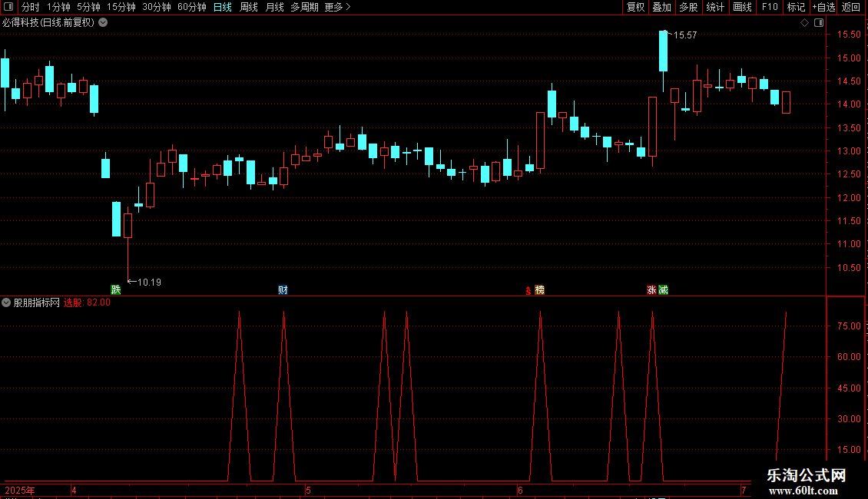Click month 7 marker on time axis

pyautogui.click(x=744, y=491)
